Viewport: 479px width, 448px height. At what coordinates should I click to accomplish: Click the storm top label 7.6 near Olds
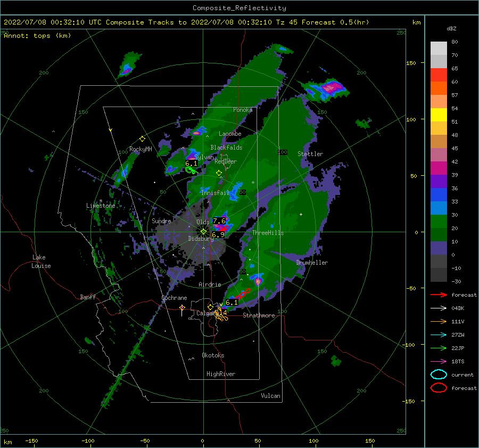(x=219, y=221)
